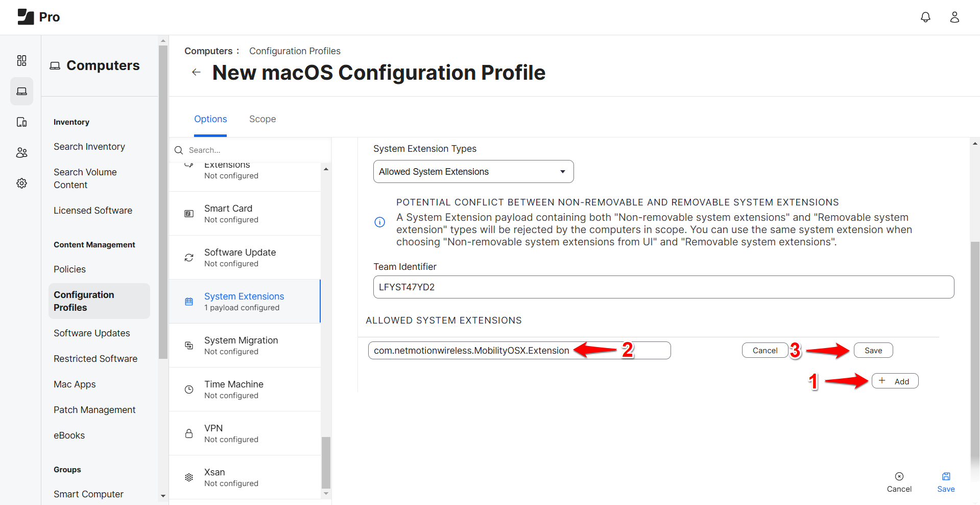
Task: Select the VPN payload
Action: [245, 433]
